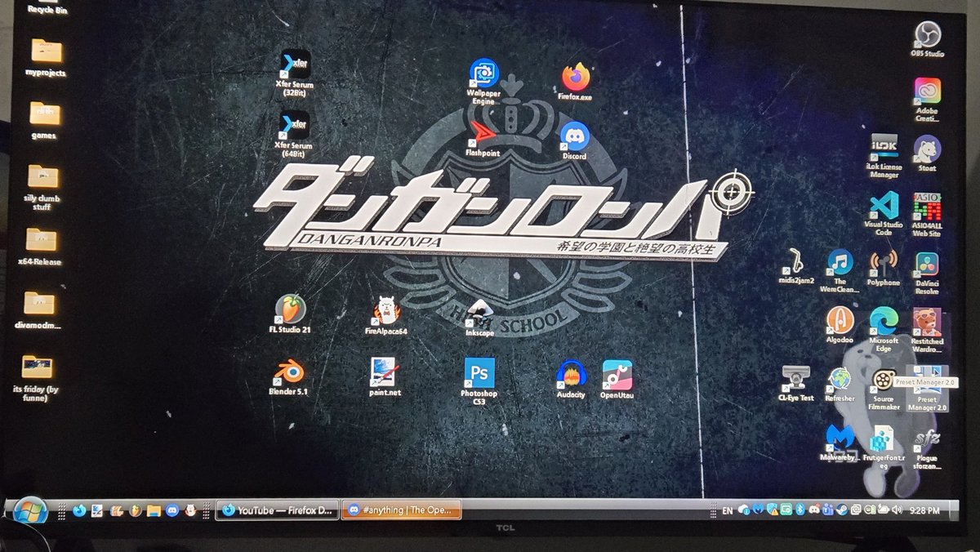
Task: Open Refresher shortcut
Action: 840,384
